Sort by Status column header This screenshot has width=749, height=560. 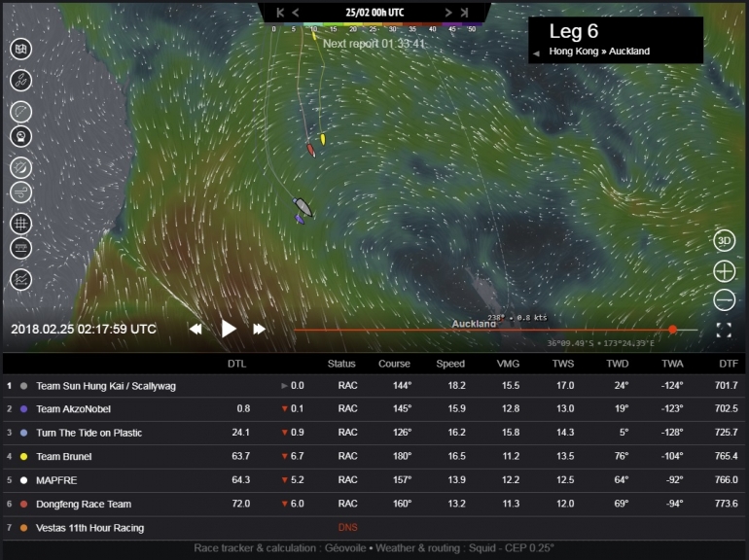341,364
